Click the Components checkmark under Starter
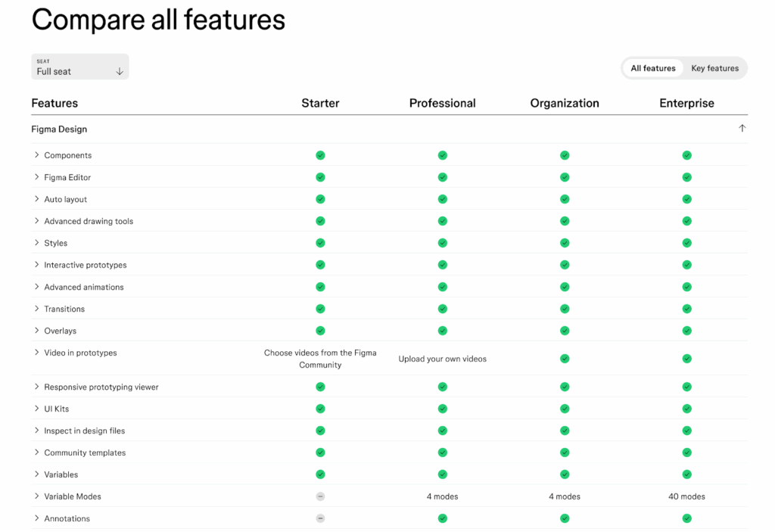 (x=320, y=155)
